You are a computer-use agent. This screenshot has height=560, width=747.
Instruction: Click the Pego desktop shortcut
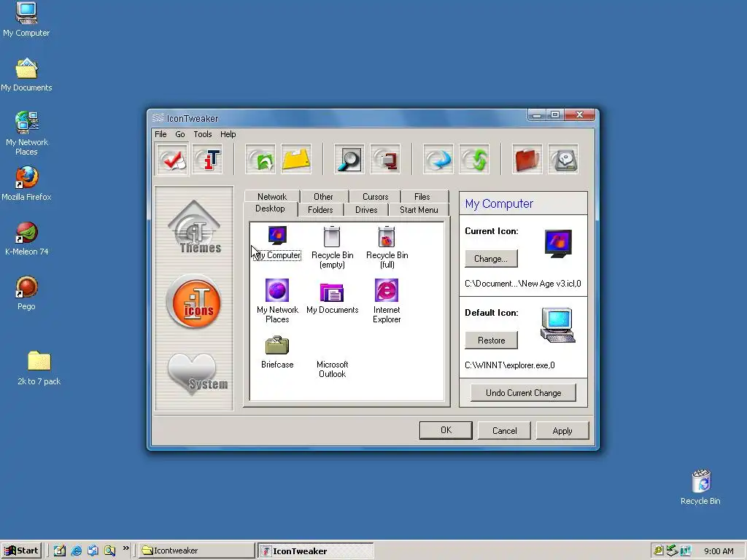[x=26, y=293]
